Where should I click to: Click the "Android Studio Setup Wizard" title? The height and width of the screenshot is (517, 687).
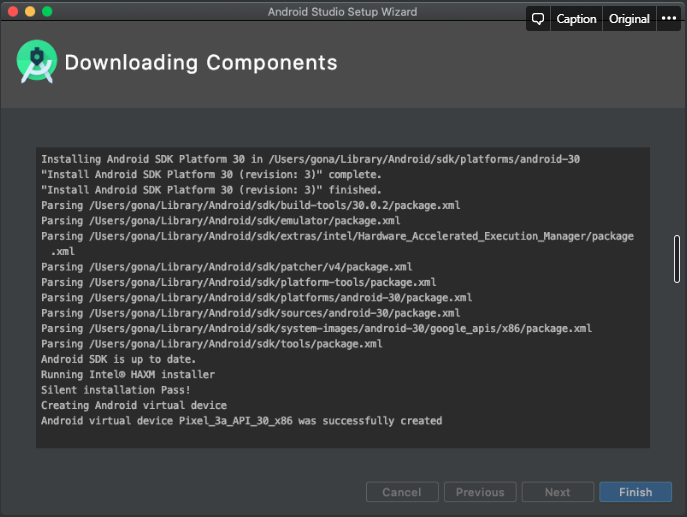[x=343, y=12]
